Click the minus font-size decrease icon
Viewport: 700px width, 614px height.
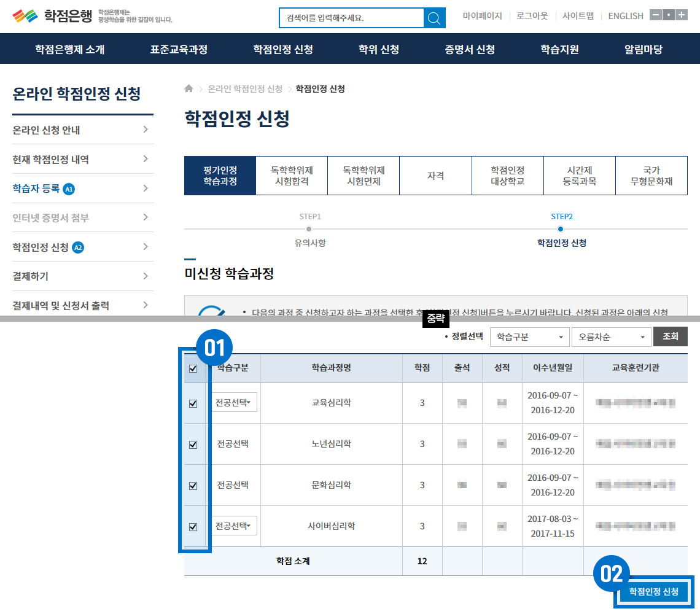[656, 15]
